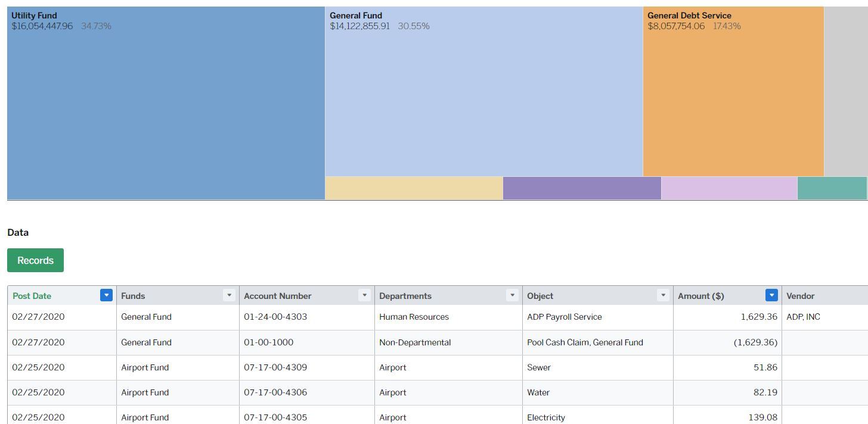Select the teal treemap segment
Viewport: 868px width, 424px height.
click(833, 188)
